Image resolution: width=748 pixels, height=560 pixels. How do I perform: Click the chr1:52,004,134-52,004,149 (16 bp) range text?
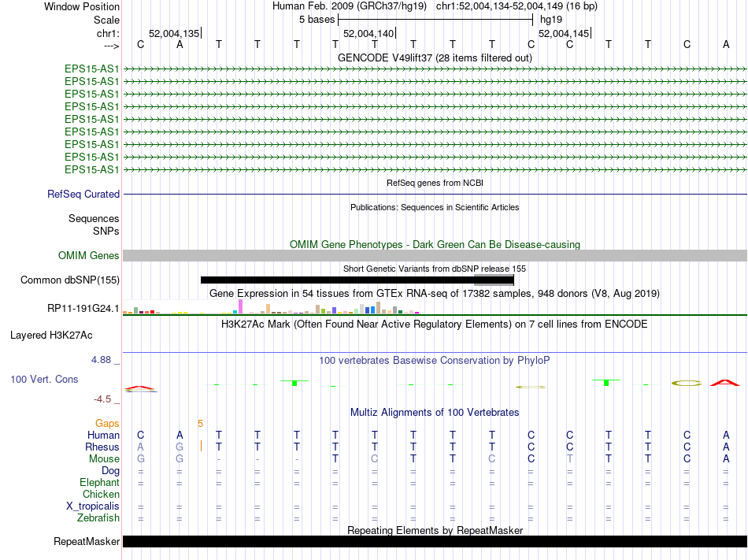click(x=517, y=6)
